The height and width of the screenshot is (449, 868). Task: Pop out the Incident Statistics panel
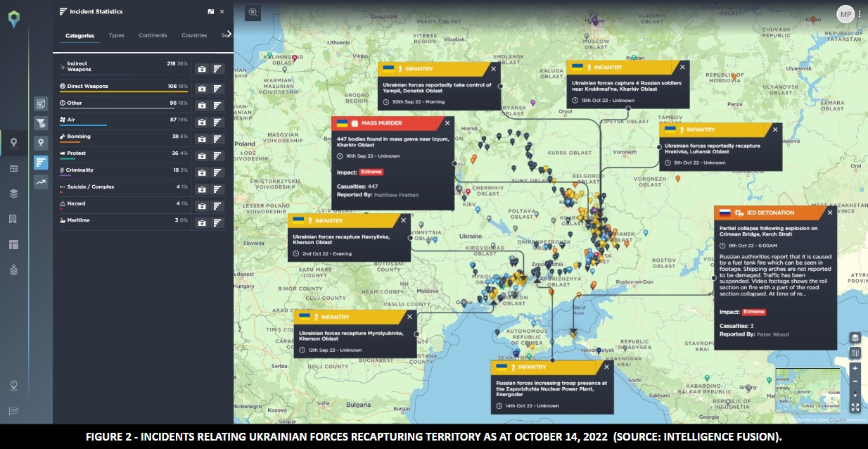tap(211, 12)
